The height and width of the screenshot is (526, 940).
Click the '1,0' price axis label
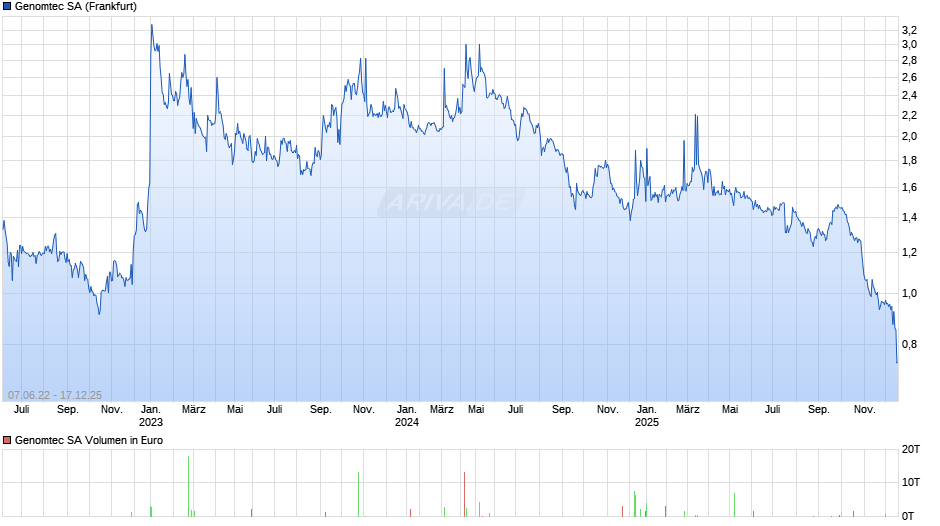click(x=909, y=293)
